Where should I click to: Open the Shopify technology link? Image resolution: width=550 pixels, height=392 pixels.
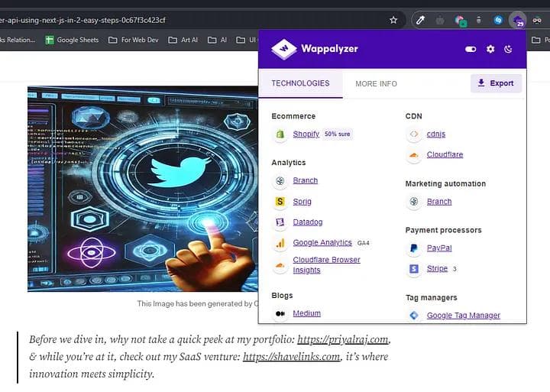306,134
